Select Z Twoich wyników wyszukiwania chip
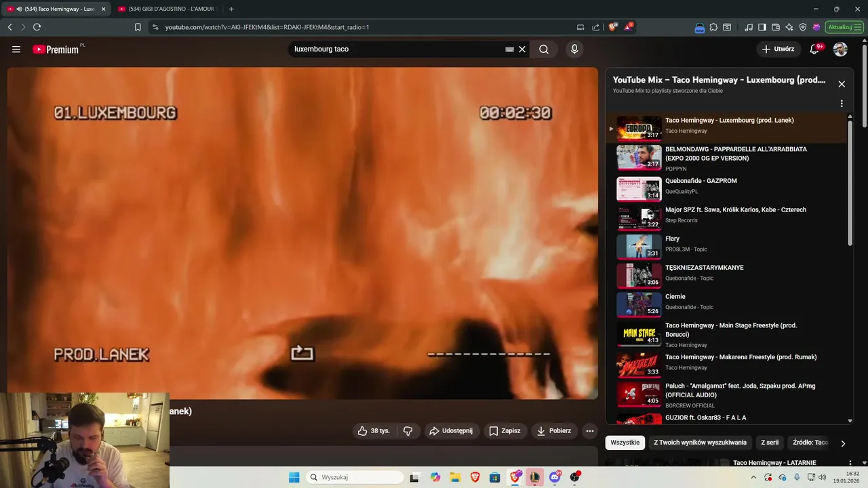Image resolution: width=868 pixels, height=488 pixels. click(x=700, y=443)
